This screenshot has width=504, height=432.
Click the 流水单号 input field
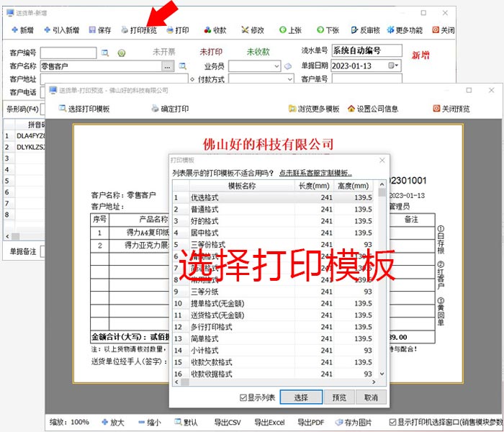tap(366, 50)
